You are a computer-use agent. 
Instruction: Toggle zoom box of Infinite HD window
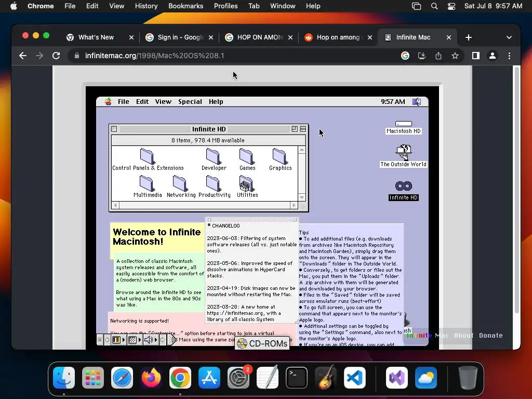(x=295, y=129)
